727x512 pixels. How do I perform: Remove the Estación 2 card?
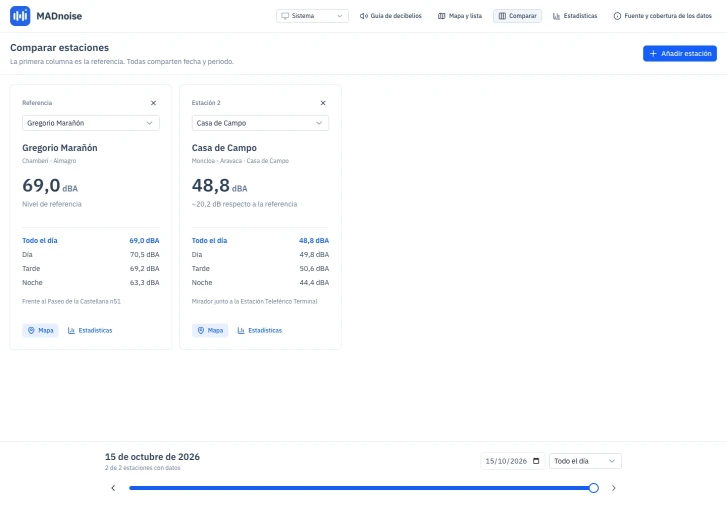coord(323,103)
